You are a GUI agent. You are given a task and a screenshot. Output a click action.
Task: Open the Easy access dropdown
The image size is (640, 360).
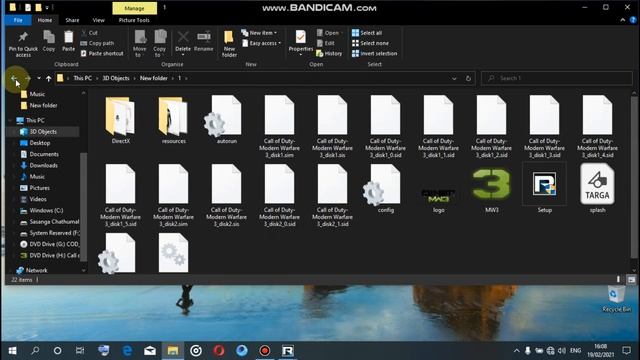pyautogui.click(x=262, y=43)
